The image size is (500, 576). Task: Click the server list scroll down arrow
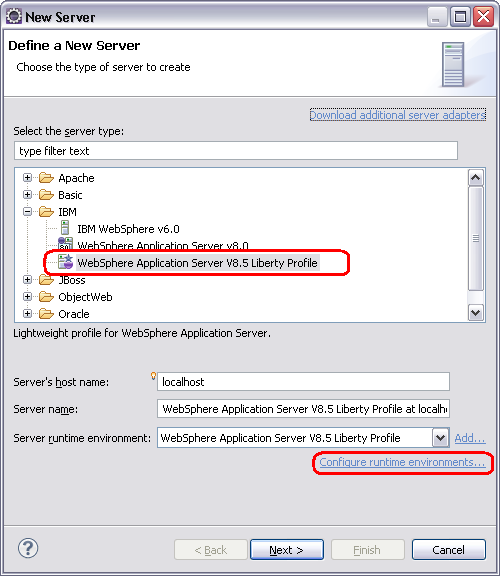coord(476,313)
